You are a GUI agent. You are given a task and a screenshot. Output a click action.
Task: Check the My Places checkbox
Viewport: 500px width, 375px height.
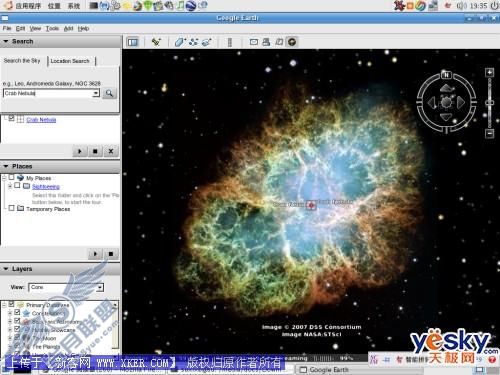[x=12, y=177]
